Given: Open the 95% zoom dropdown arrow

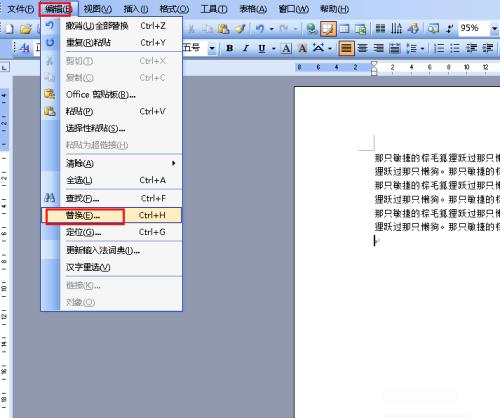Looking at the screenshot, I should click(x=495, y=29).
